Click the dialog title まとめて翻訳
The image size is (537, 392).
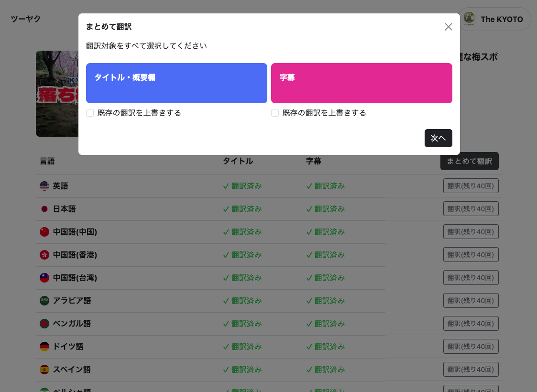click(109, 27)
